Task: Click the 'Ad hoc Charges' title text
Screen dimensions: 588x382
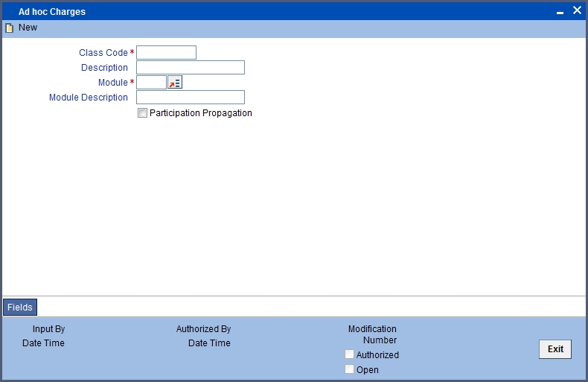Action: (x=52, y=12)
